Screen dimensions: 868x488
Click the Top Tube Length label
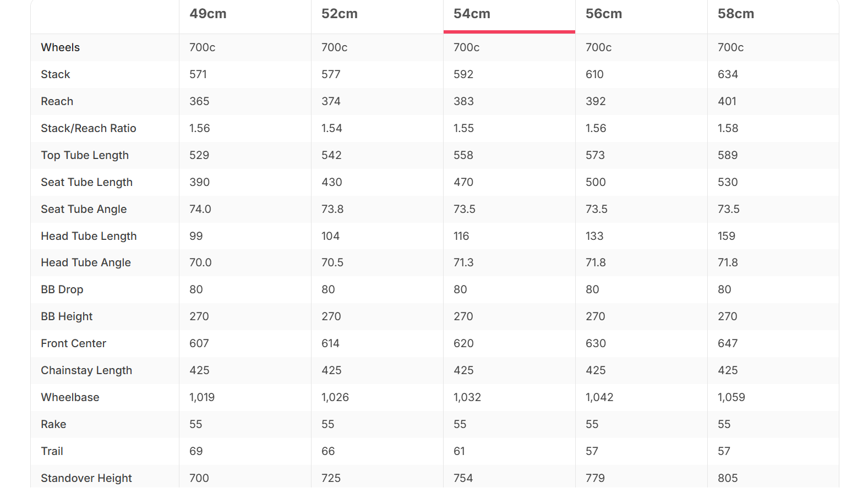pyautogui.click(x=85, y=155)
